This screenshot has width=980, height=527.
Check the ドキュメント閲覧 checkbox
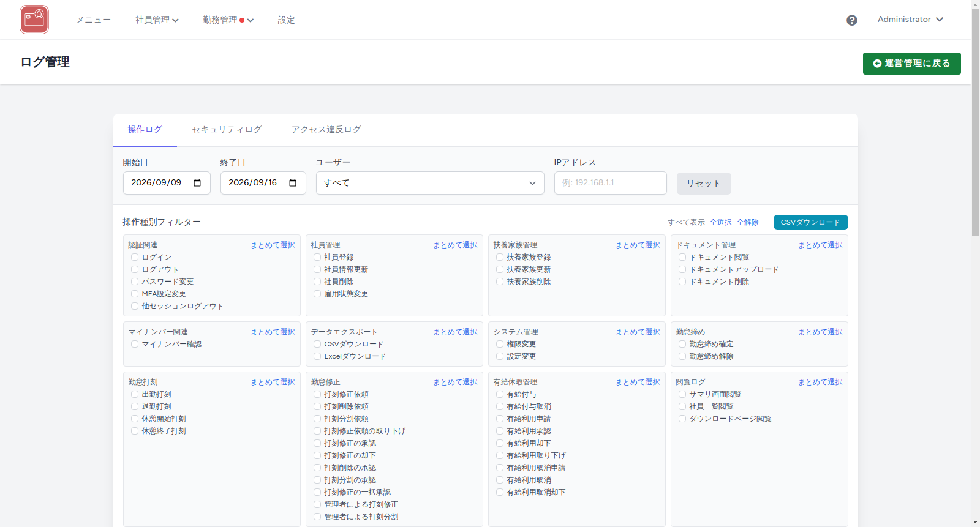pyautogui.click(x=682, y=257)
